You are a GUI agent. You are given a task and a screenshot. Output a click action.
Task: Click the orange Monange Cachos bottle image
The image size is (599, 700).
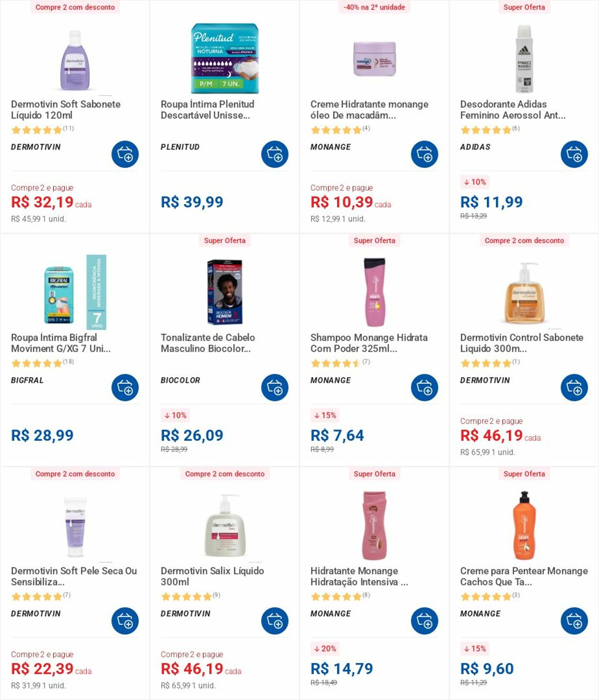click(524, 525)
